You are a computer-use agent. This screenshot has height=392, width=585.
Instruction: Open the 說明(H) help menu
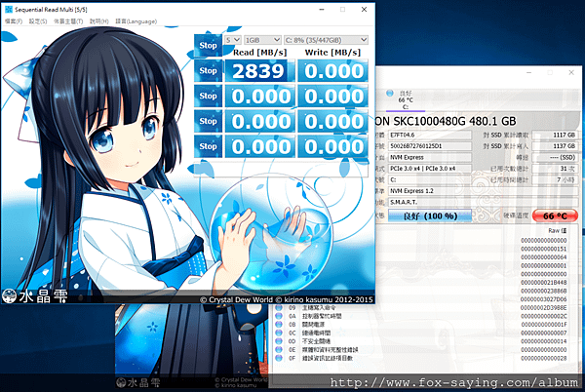[x=98, y=21]
